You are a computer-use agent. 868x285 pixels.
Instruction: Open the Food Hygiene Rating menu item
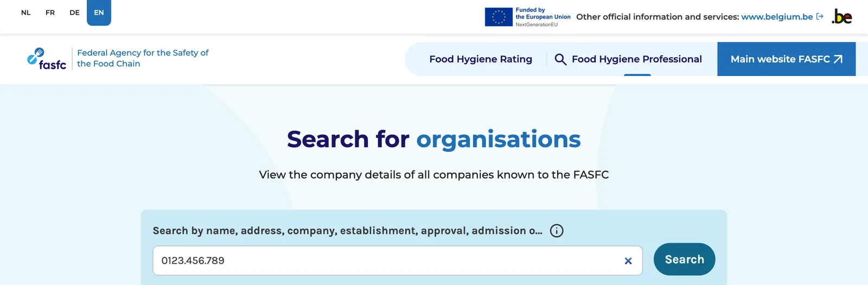(481, 59)
